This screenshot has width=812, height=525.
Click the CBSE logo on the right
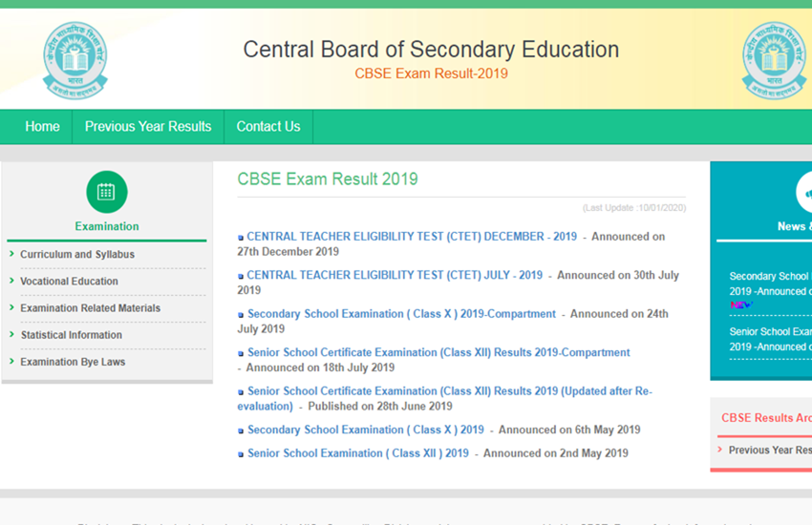[x=774, y=60]
